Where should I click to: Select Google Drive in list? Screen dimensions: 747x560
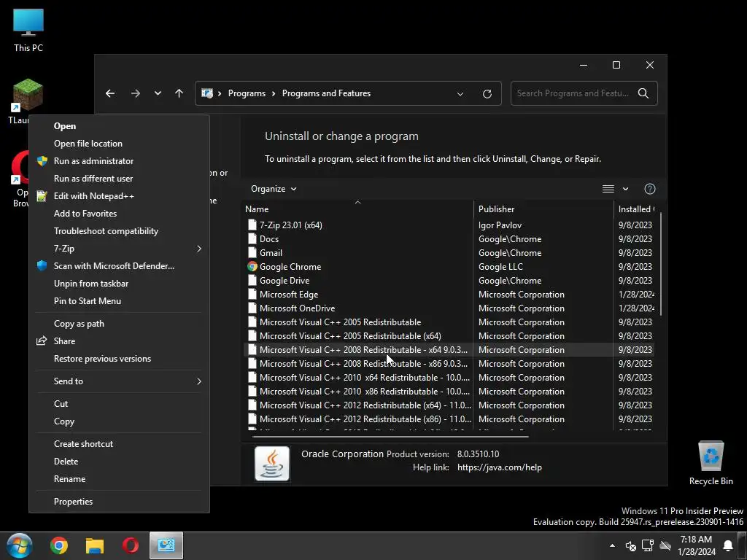[449, 281]
